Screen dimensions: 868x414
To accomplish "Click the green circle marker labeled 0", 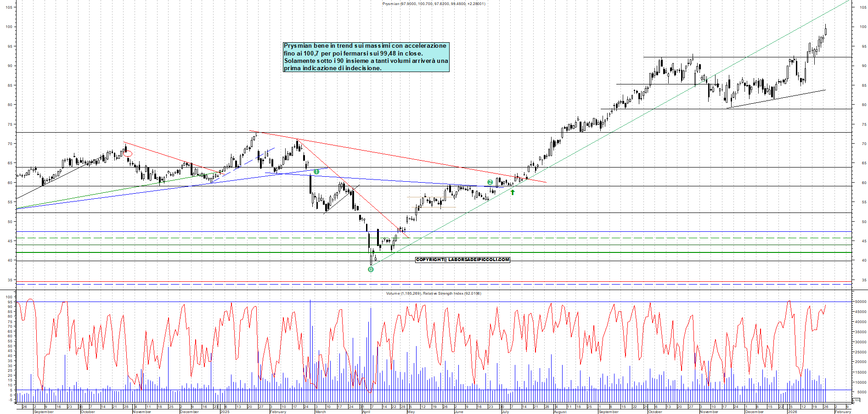I will click(x=371, y=269).
